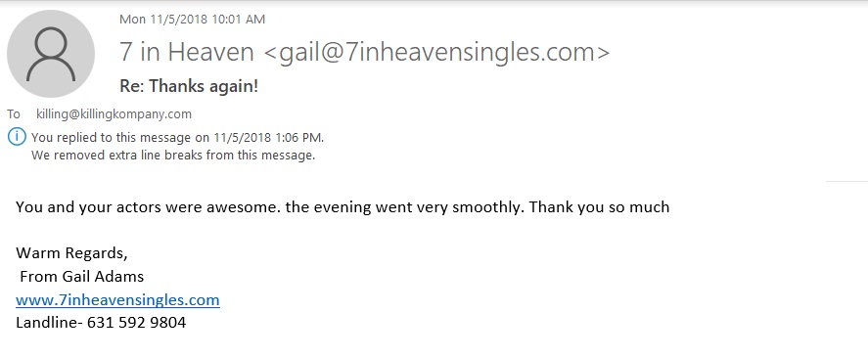
Task: Click "We removed extra line breaks" notice
Action: tap(173, 156)
